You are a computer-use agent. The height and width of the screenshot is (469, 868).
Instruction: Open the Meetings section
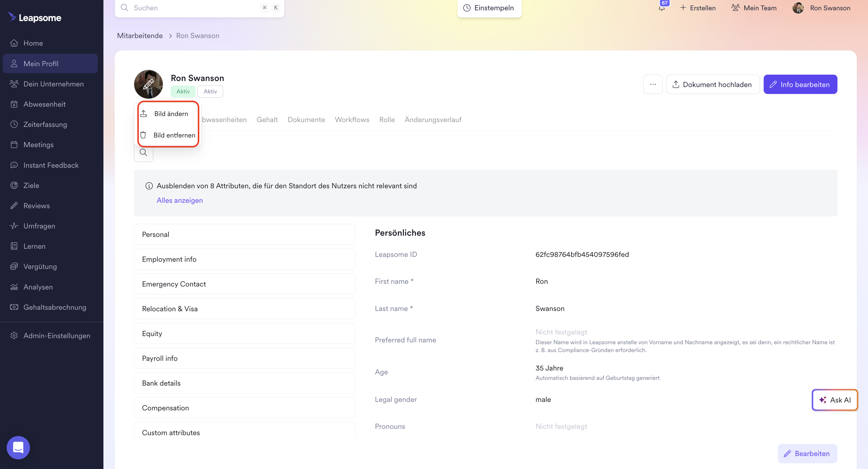point(38,144)
